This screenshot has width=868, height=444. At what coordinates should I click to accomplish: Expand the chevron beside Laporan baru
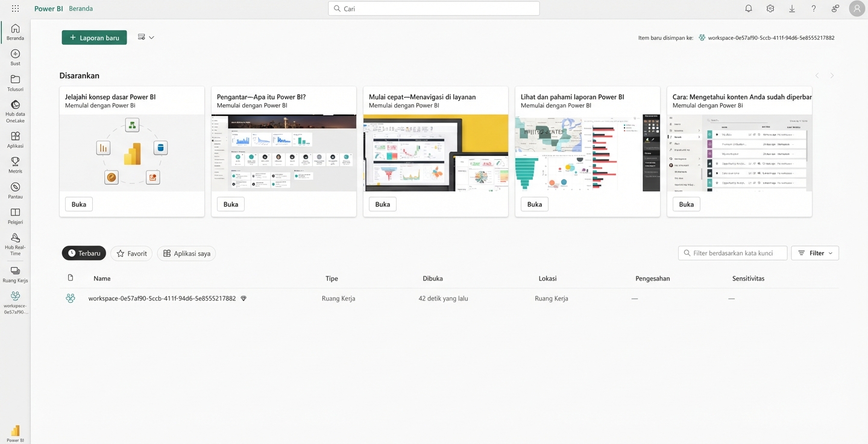[x=151, y=37]
